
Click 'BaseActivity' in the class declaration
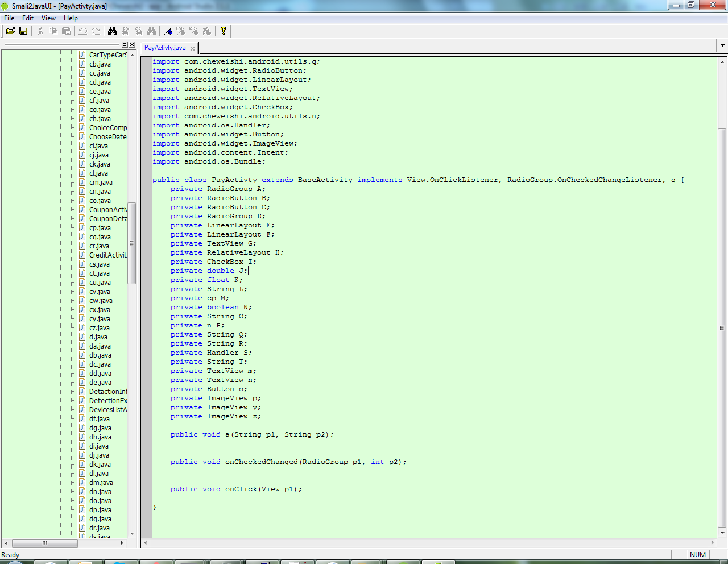pyautogui.click(x=325, y=180)
